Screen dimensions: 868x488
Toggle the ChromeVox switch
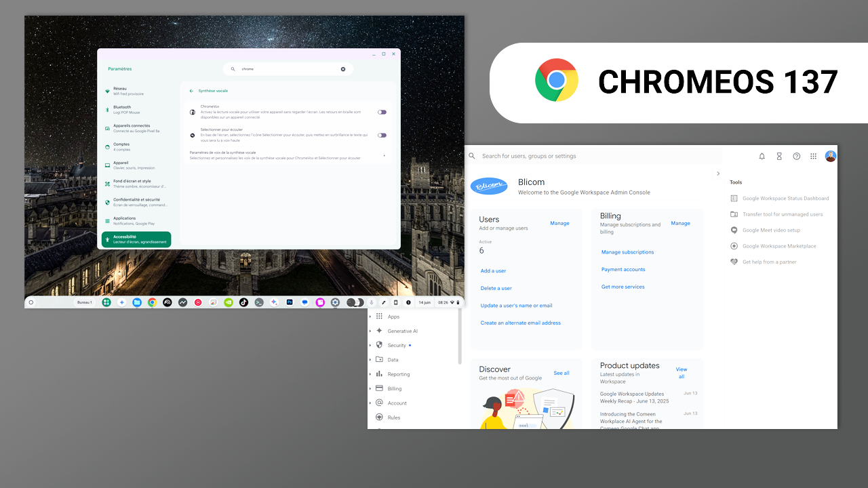(382, 112)
